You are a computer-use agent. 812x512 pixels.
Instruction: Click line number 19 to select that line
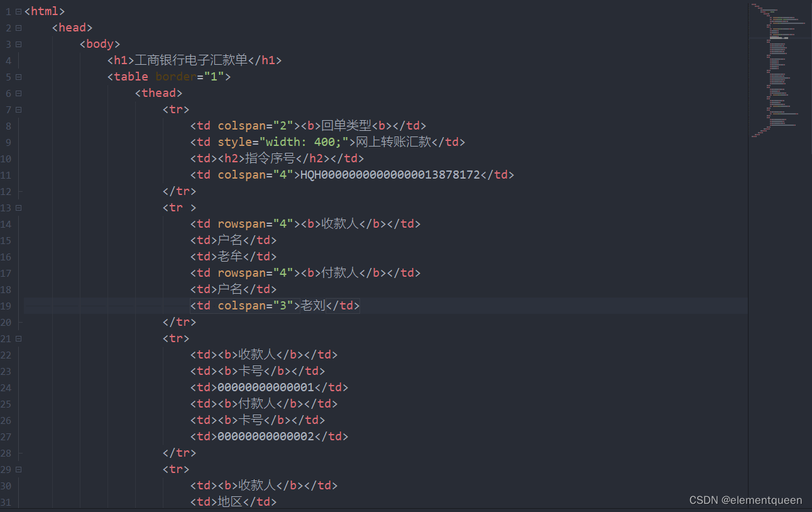click(6, 305)
